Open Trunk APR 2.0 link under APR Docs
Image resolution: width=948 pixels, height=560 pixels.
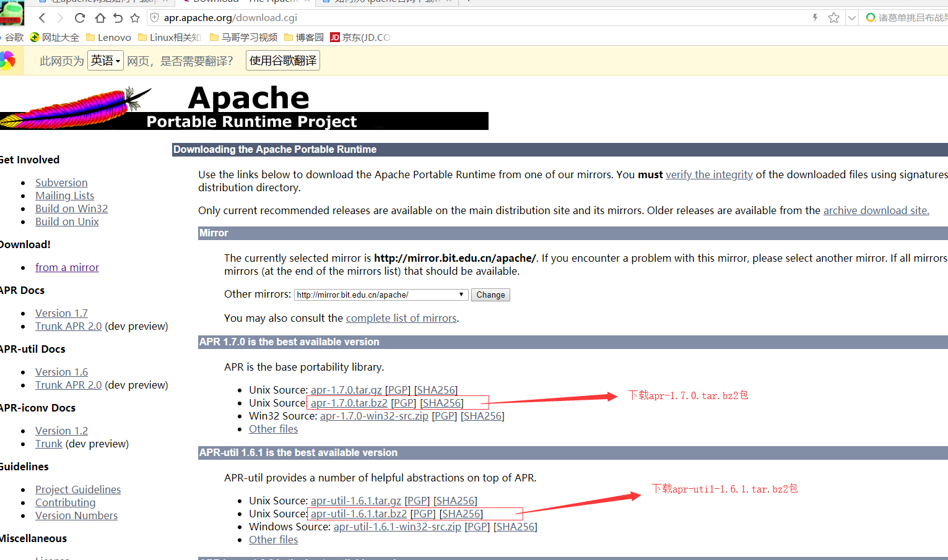pos(68,326)
